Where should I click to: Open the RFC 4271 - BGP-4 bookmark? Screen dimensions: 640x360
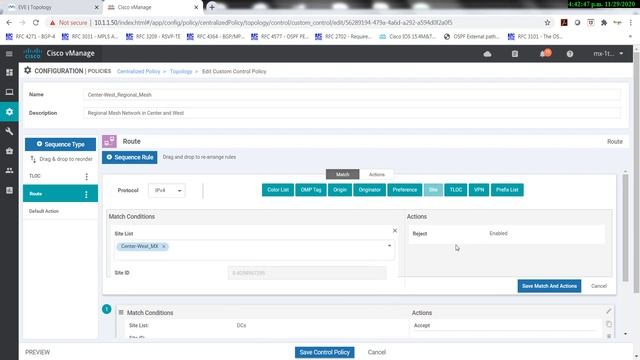(x=31, y=36)
